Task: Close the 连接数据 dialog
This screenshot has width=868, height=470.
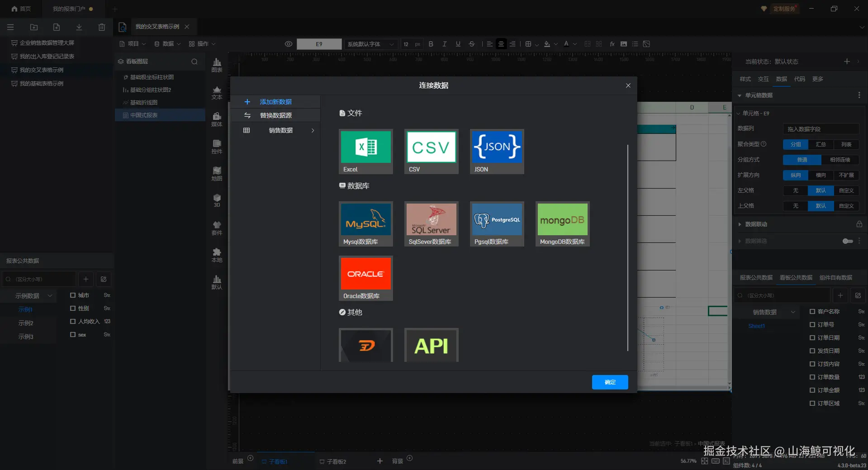Action: coord(628,85)
